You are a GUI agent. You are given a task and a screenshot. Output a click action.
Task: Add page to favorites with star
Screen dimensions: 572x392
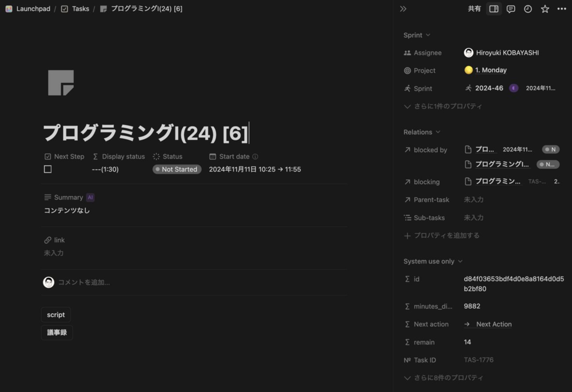point(545,9)
